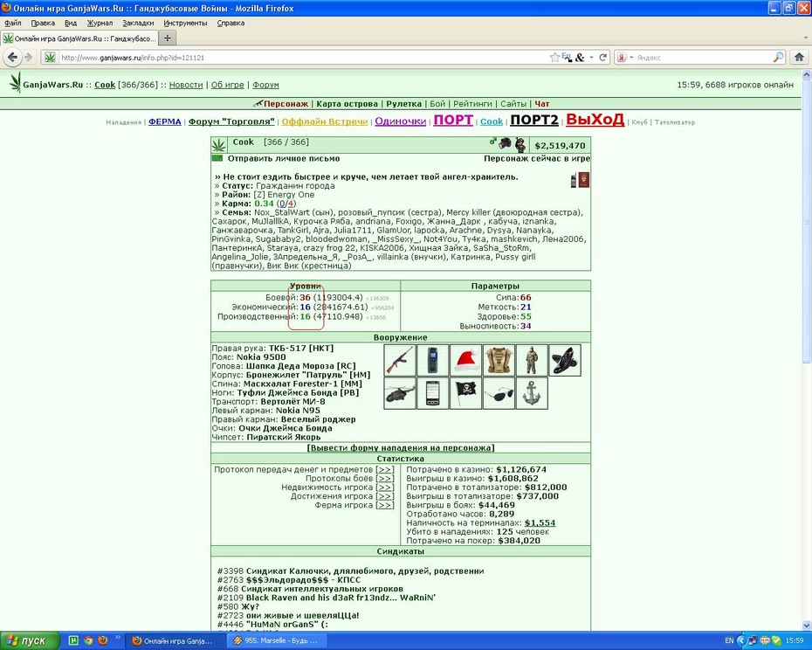Open Недвижимость игрока [>>] link
The height and width of the screenshot is (650, 812).
pyautogui.click(x=385, y=487)
